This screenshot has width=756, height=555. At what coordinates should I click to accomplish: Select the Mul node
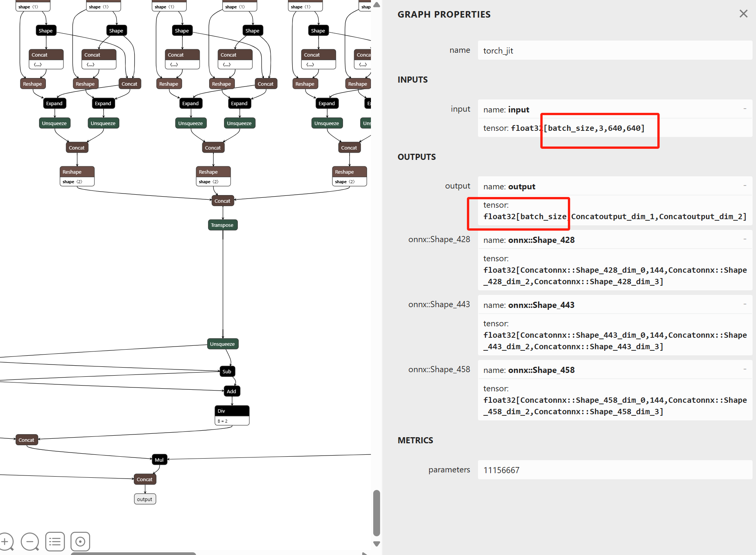(159, 460)
